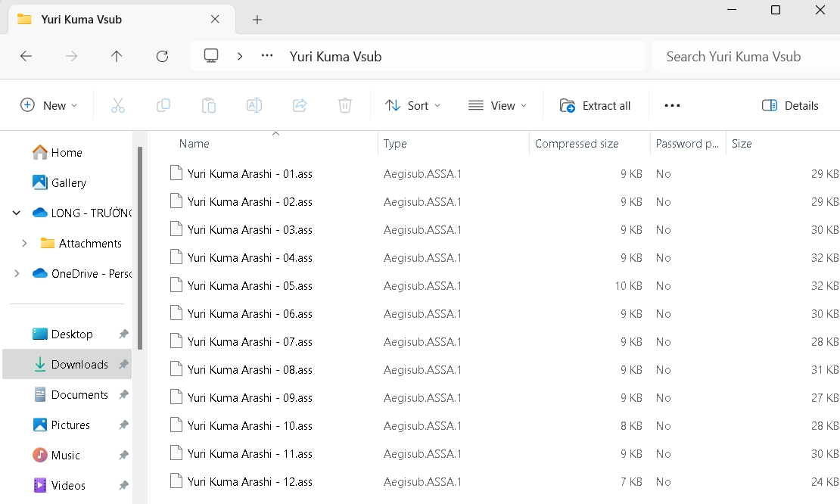Click the pin icon next to Videos
This screenshot has width=840, height=504.
point(124,485)
